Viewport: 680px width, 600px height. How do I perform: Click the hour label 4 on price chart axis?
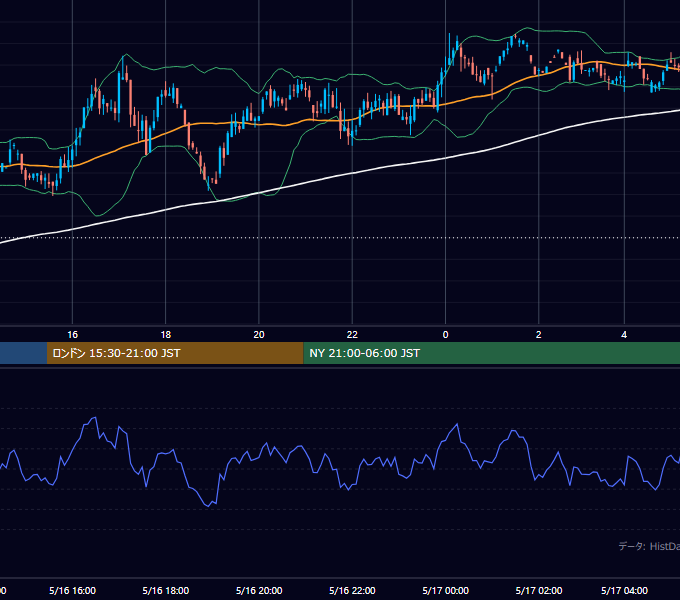tap(624, 335)
